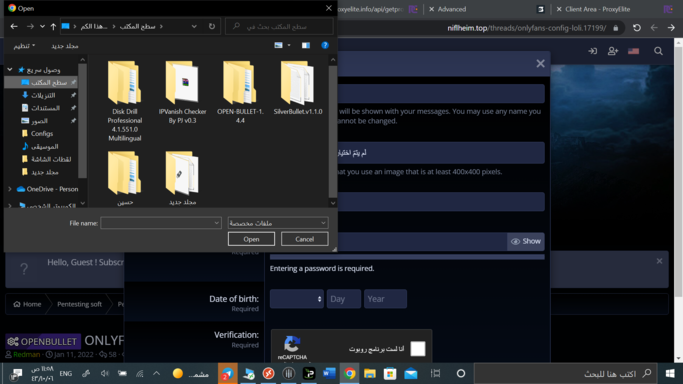Open the language flag selector
683x384 pixels.
coord(634,51)
